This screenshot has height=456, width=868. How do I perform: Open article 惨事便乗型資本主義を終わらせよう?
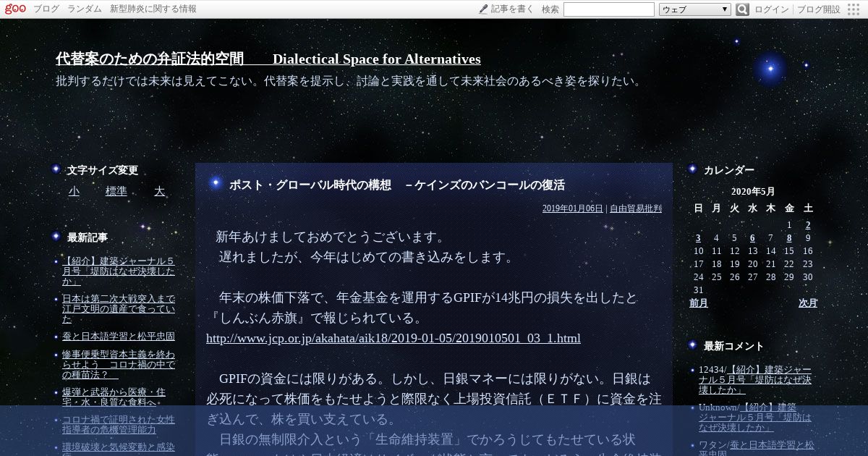pos(119,365)
